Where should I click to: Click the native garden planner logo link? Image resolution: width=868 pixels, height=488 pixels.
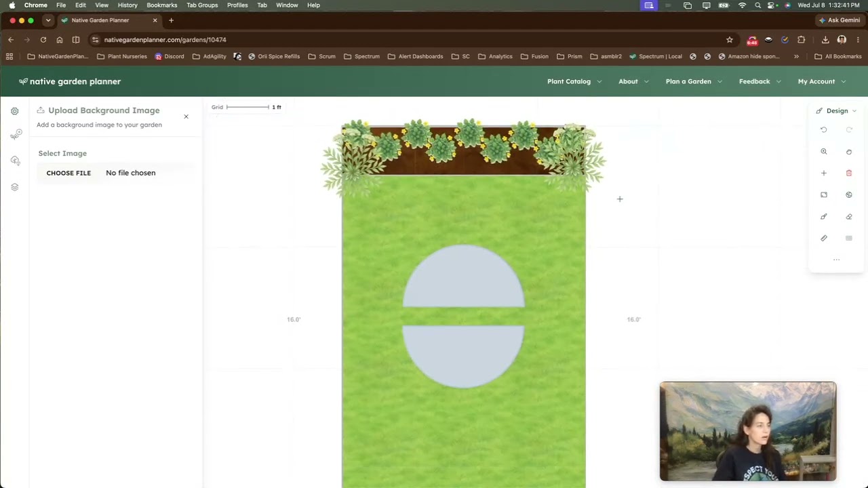(70, 81)
